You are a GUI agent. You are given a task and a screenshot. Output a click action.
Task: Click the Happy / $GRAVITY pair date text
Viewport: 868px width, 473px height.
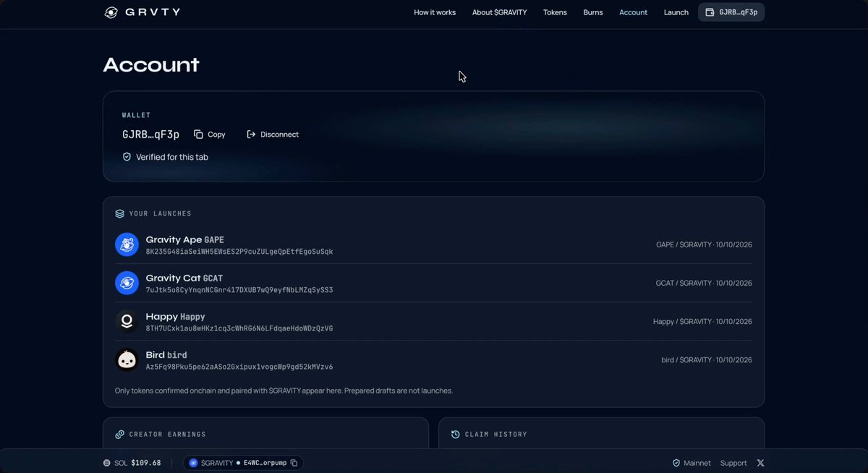point(702,321)
